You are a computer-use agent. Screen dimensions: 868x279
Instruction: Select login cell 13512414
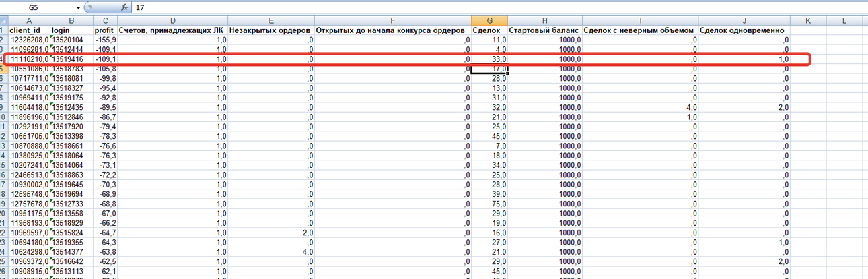click(71, 49)
